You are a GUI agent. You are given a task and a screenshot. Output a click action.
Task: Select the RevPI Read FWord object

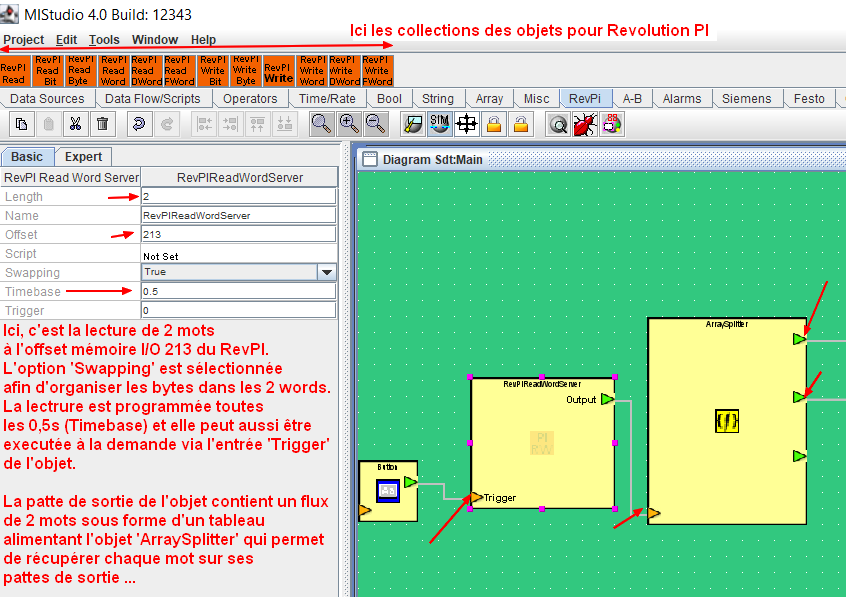coord(179,71)
